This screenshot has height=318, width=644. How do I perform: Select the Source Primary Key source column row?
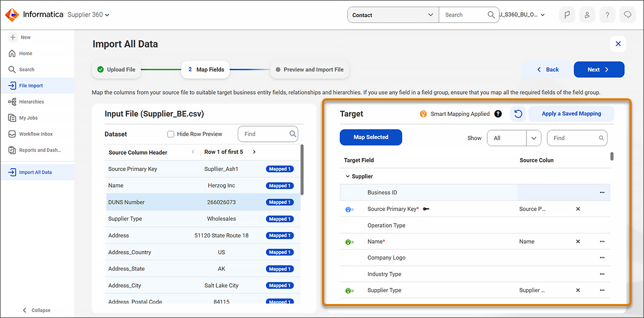202,169
